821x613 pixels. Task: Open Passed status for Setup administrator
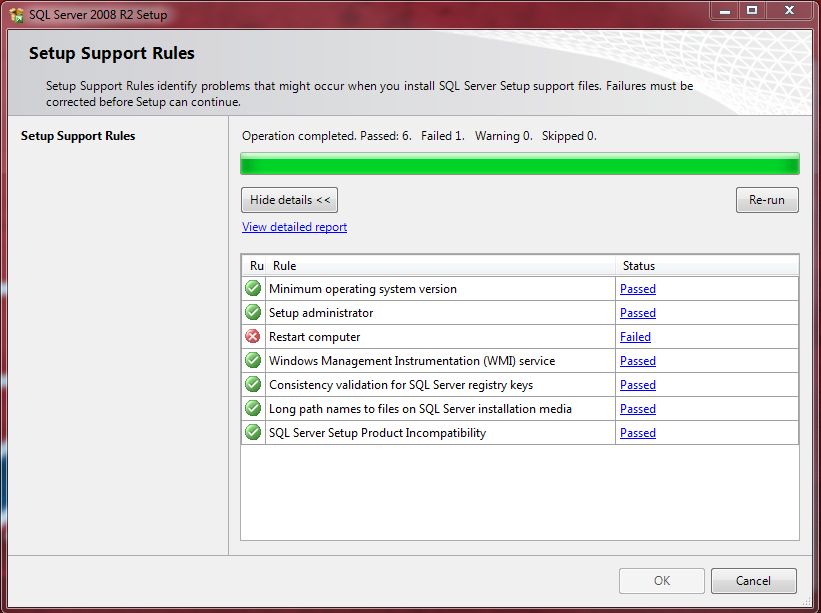point(638,313)
